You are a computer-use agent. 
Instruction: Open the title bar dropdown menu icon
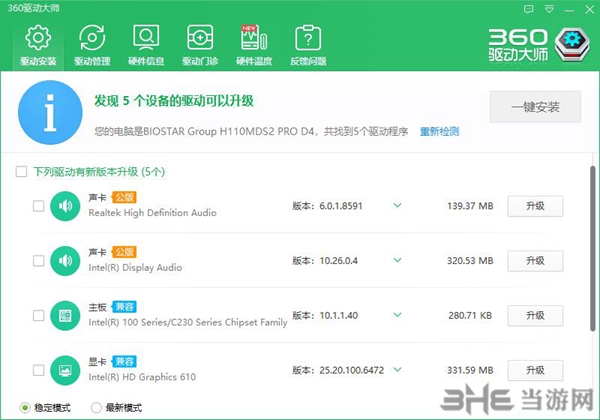549,9
